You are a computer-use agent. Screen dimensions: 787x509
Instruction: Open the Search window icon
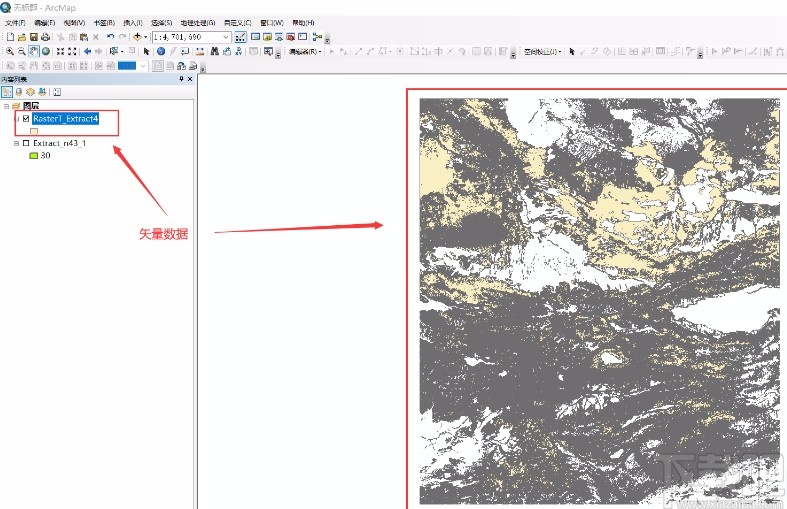(x=279, y=37)
